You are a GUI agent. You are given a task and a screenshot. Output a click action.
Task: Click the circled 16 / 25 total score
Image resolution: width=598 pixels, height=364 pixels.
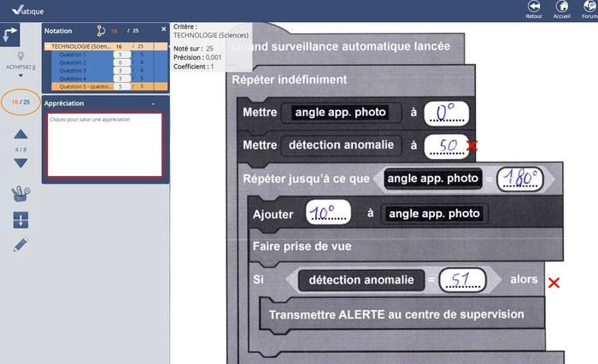pos(21,103)
